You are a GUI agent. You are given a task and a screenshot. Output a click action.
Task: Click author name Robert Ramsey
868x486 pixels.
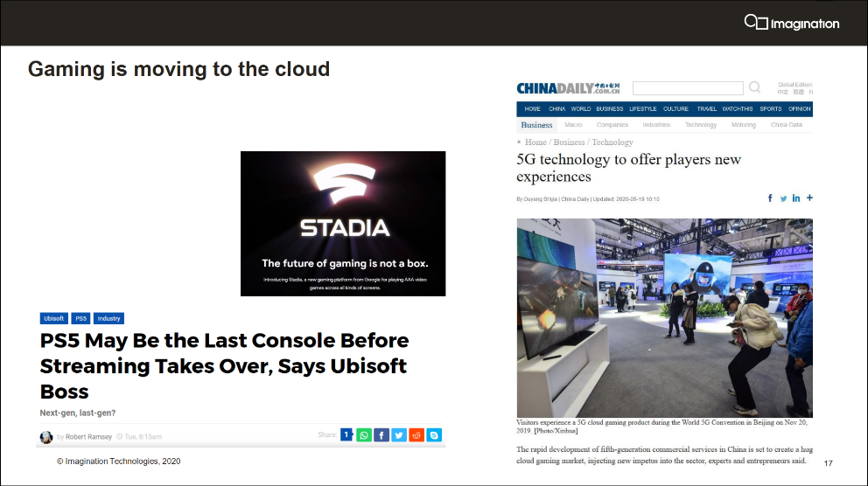point(88,437)
